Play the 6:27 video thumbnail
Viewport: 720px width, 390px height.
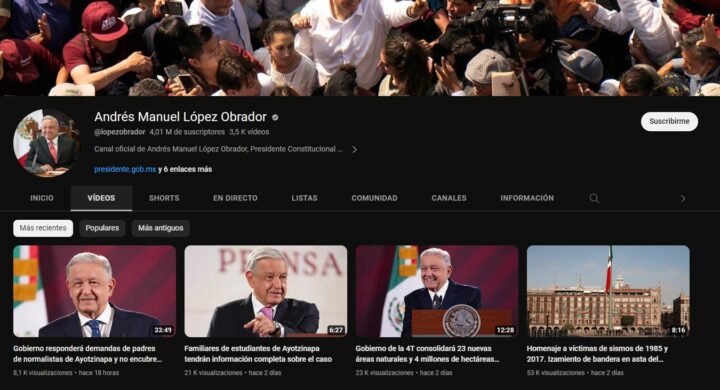click(x=266, y=291)
